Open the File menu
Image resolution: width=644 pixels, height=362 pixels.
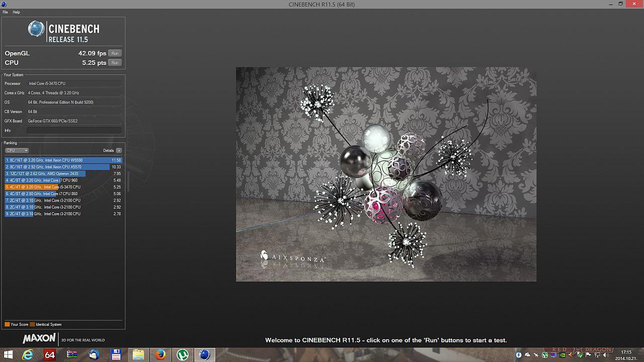(5, 12)
